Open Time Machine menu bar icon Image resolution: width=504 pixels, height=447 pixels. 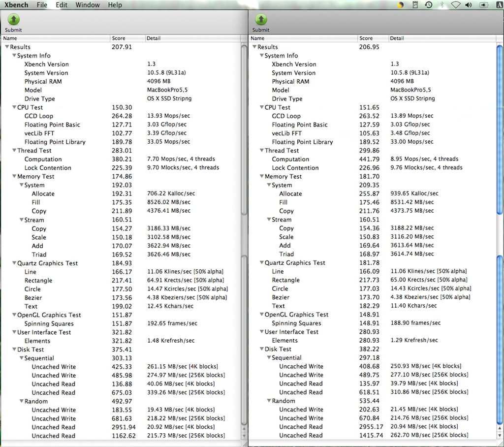(429, 5)
